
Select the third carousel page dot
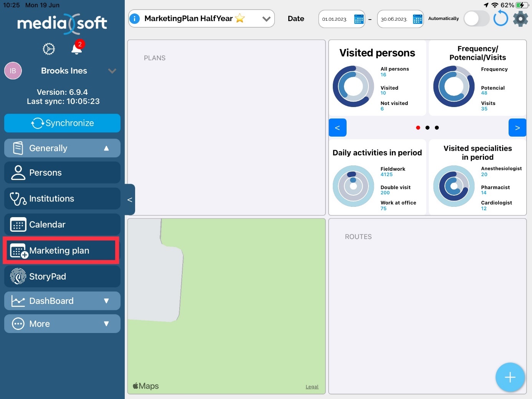tap(437, 128)
